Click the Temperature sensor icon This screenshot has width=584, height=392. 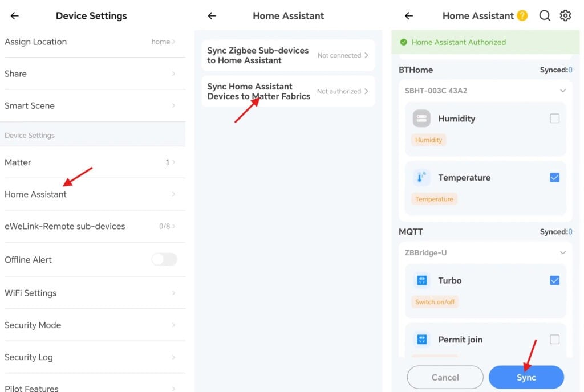(420, 177)
